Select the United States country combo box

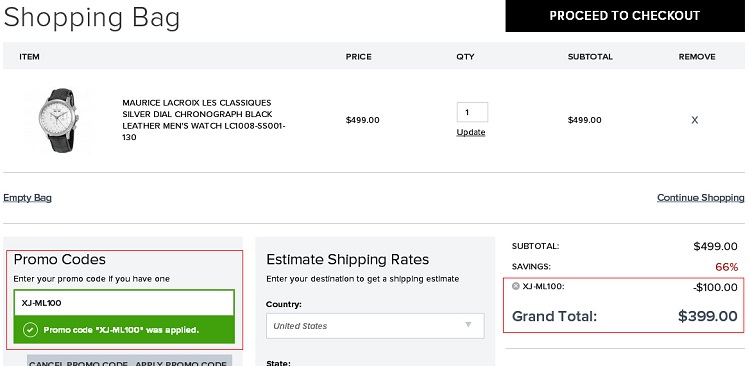click(x=375, y=326)
